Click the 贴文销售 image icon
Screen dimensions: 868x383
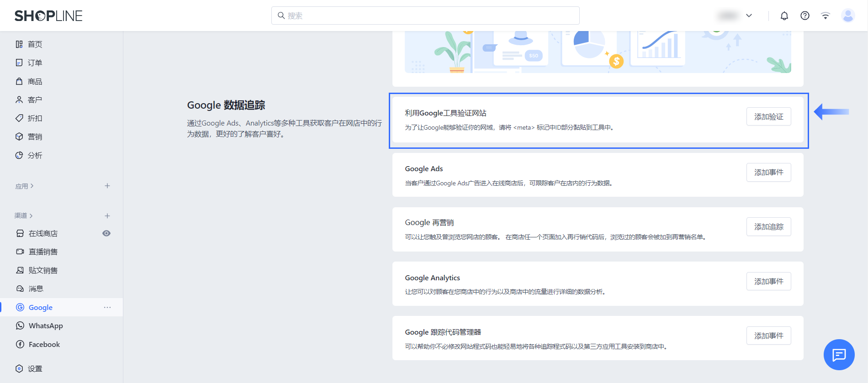tap(20, 270)
